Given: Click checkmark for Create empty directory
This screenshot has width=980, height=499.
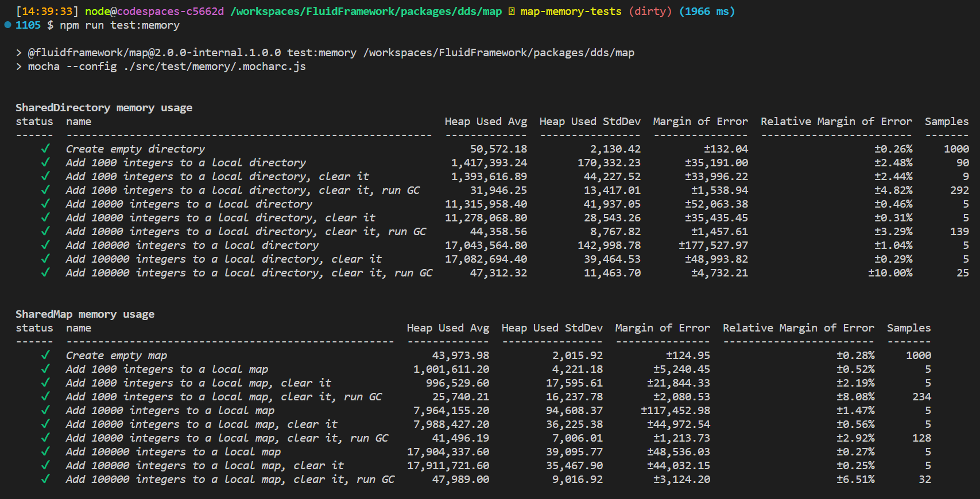Looking at the screenshot, I should [45, 149].
